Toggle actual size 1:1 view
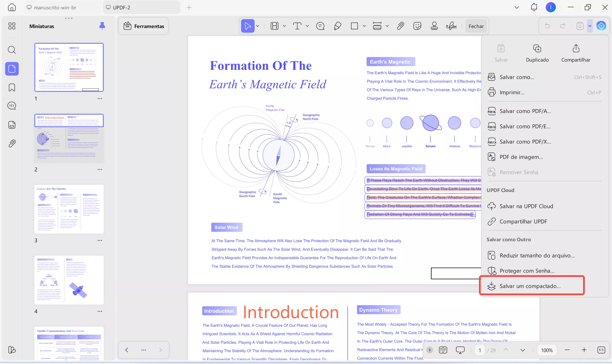The width and height of the screenshot is (612, 364). click(x=601, y=350)
